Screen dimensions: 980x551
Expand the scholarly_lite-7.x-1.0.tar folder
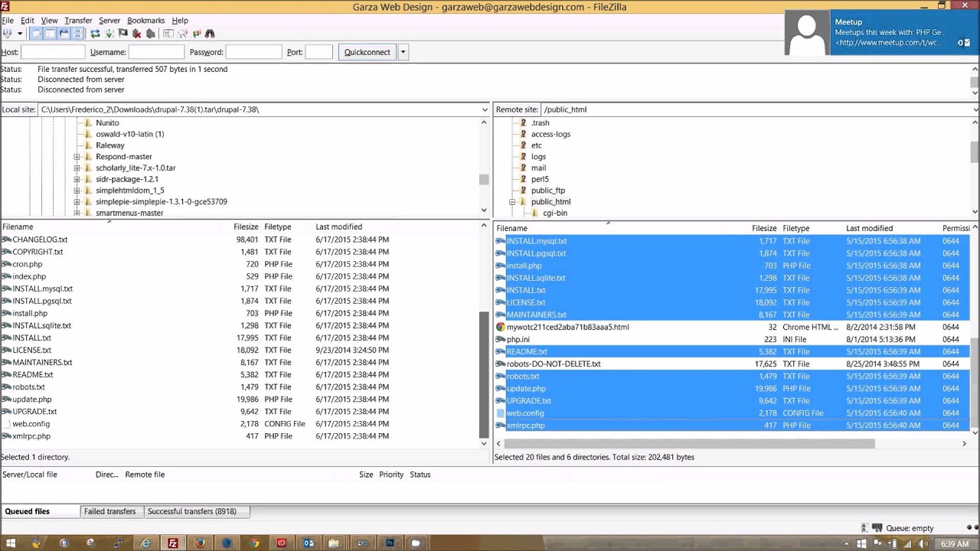coord(77,168)
